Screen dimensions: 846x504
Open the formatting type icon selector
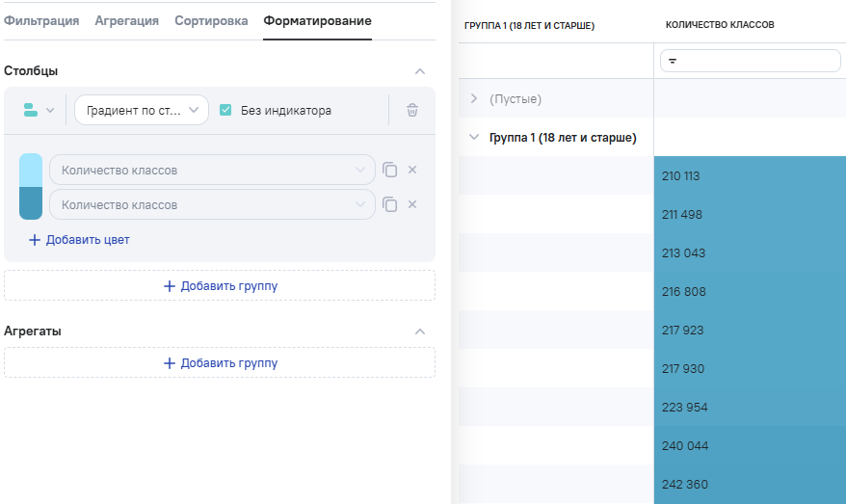tap(39, 111)
